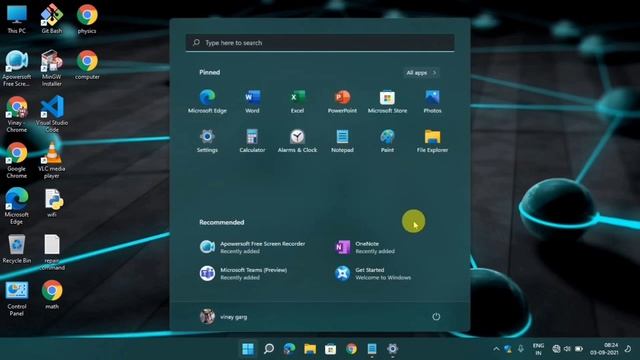Open Notepad from pinned apps
This screenshot has width=640, height=360.
click(x=342, y=141)
